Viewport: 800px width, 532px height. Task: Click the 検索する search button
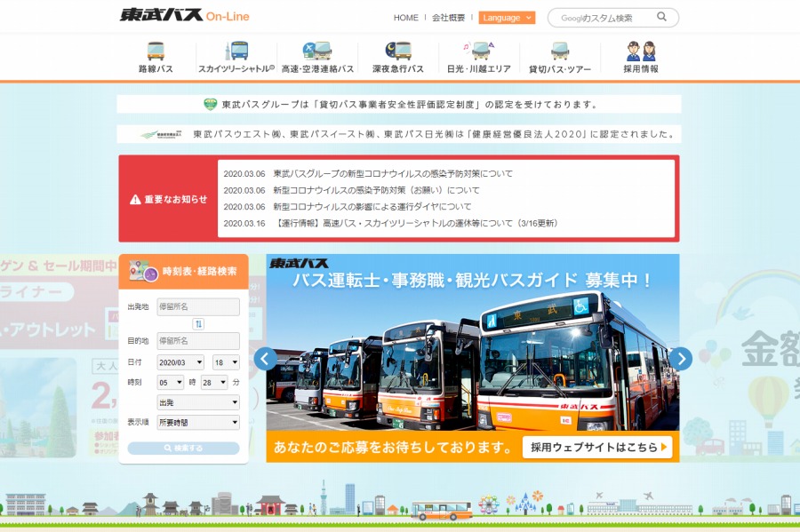183,448
